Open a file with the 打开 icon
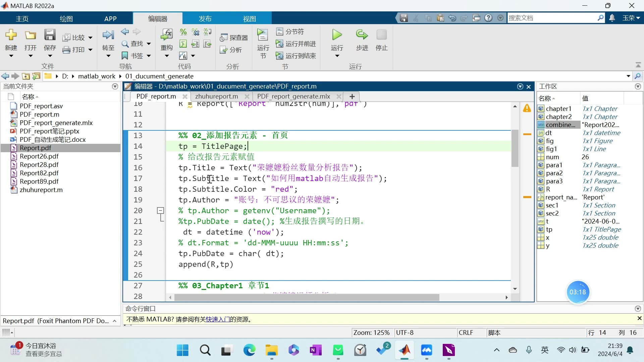Viewport: 644px width, 362px height. (x=30, y=35)
